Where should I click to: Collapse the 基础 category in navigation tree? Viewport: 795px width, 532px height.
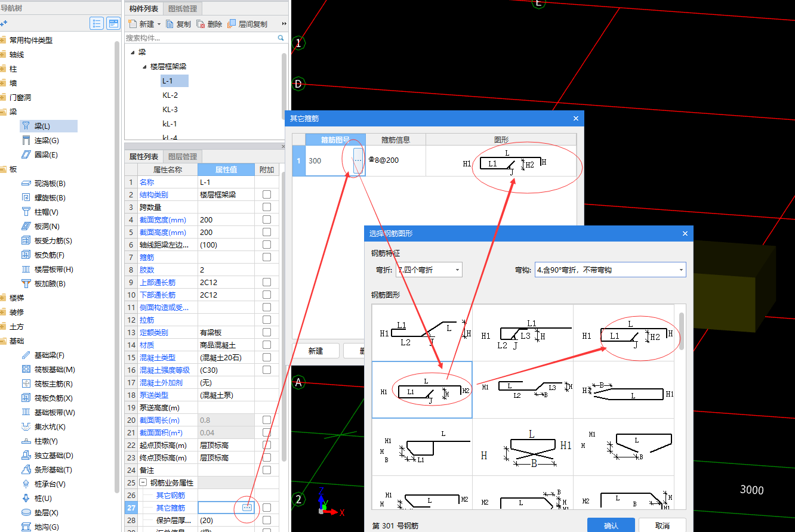coord(3,341)
